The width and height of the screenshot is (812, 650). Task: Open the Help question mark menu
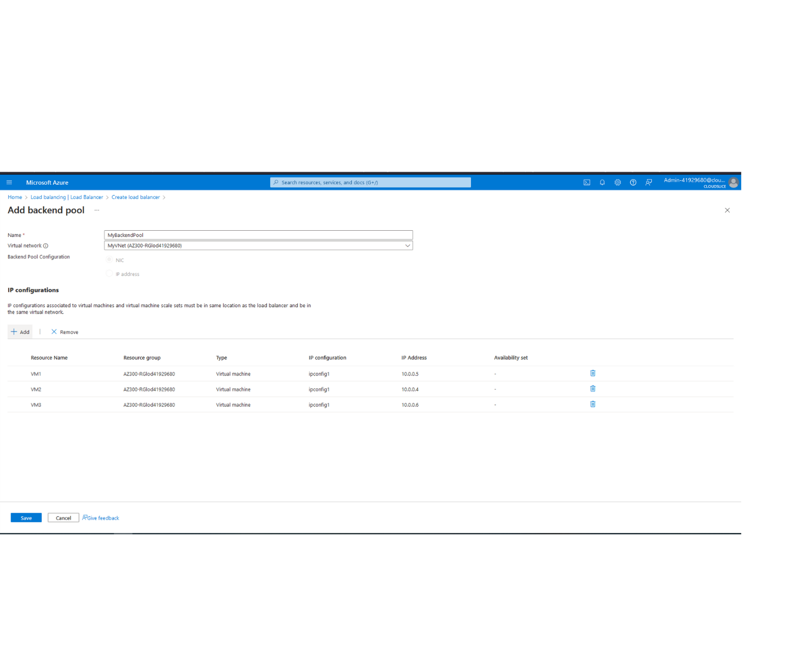click(633, 183)
